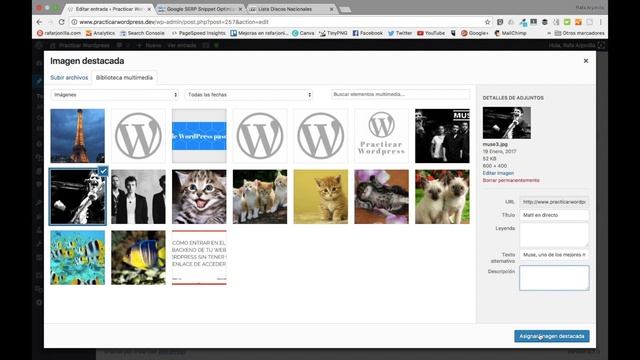The image size is (640, 360).
Task: Open the TinyPNG bookmark
Action: coord(333,33)
